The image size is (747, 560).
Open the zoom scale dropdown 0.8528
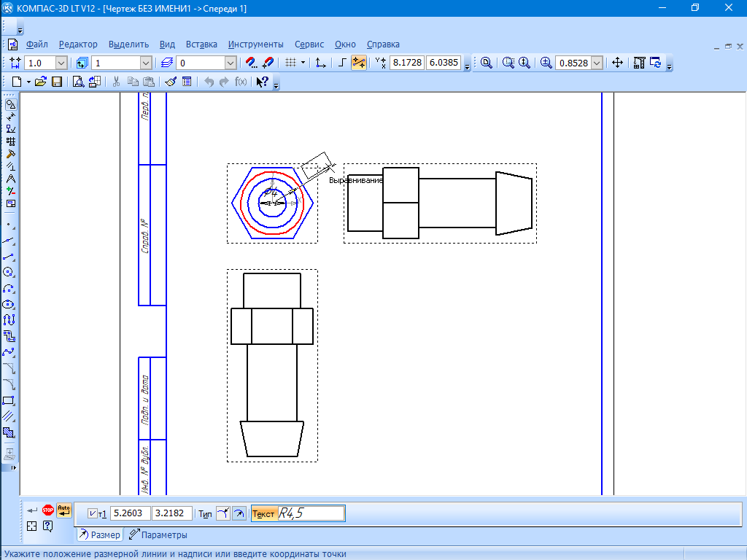tap(597, 63)
